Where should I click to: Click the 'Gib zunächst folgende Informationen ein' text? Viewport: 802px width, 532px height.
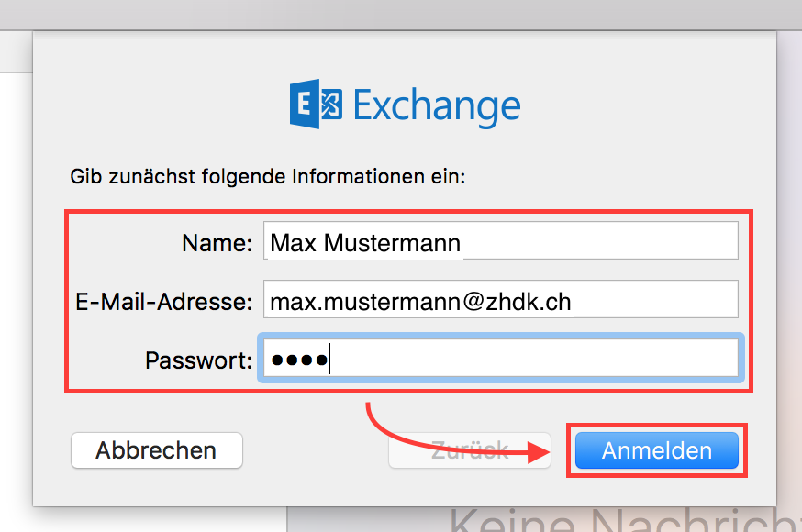pyautogui.click(x=267, y=175)
